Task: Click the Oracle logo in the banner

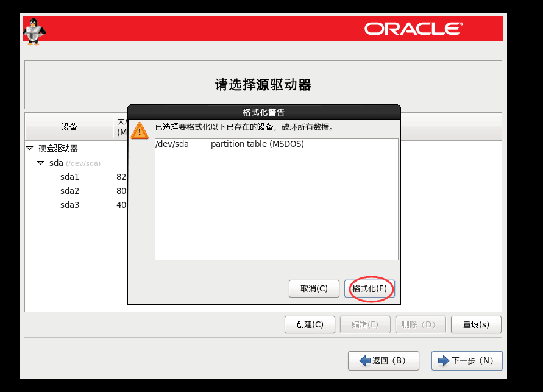Action: 414,29
